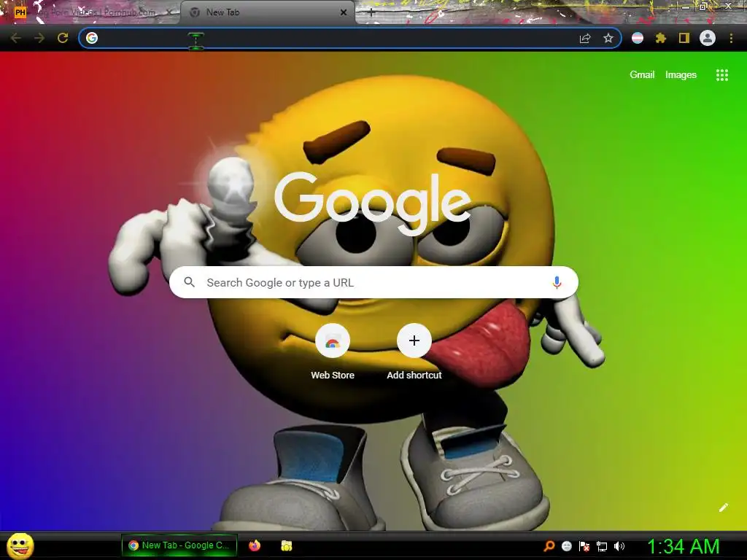
Task: Open the Chrome side panel
Action: [x=684, y=38]
